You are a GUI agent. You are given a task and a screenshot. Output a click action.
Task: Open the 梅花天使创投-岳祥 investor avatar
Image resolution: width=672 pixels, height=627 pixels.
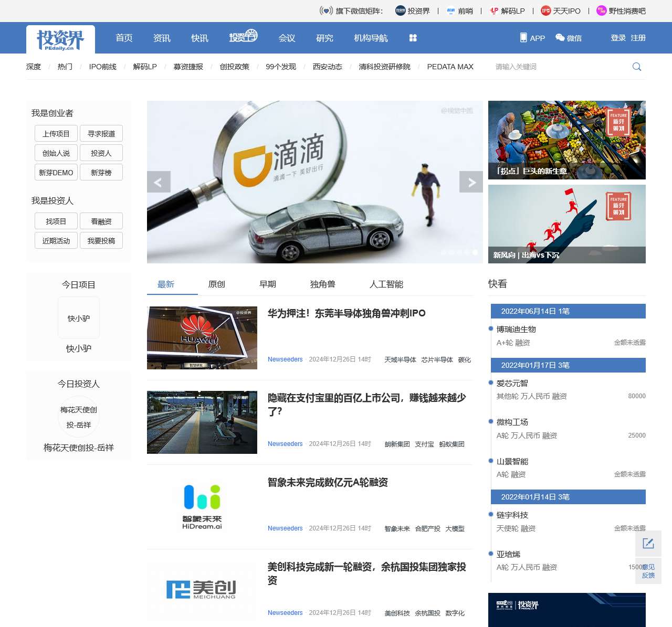[x=79, y=417]
